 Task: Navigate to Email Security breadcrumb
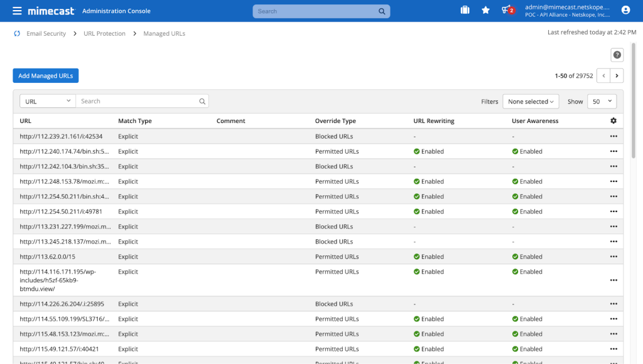pyautogui.click(x=46, y=34)
